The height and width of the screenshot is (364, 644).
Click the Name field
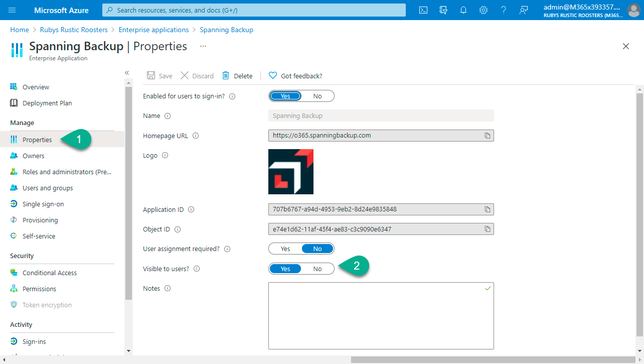point(381,115)
